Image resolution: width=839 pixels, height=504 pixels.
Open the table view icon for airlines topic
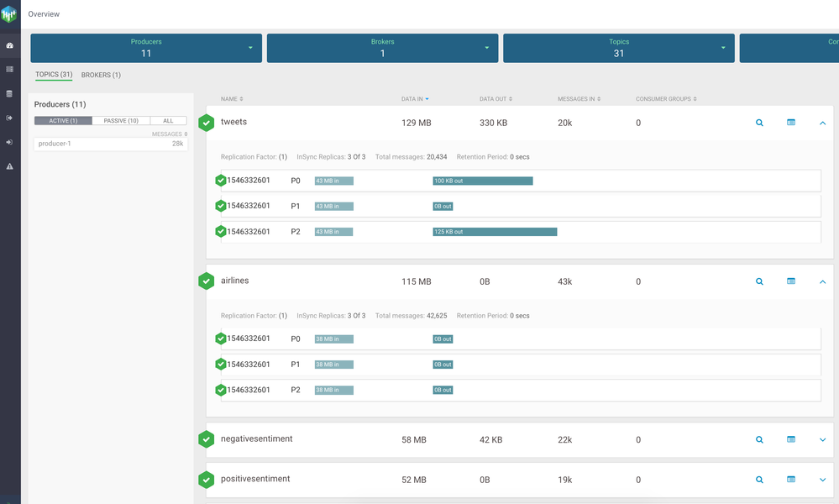[x=791, y=281]
